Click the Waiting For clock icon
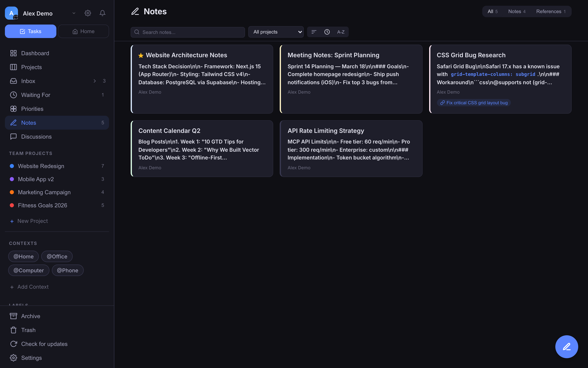 pyautogui.click(x=13, y=95)
